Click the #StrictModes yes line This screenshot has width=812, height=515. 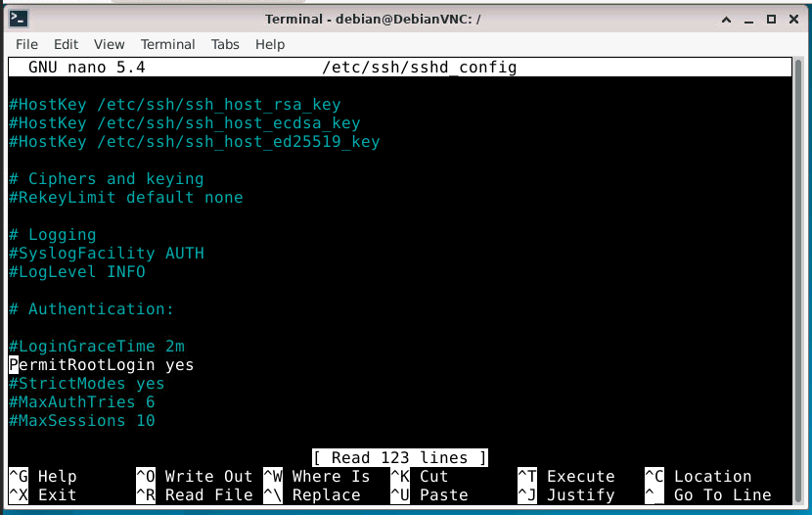coord(87,384)
